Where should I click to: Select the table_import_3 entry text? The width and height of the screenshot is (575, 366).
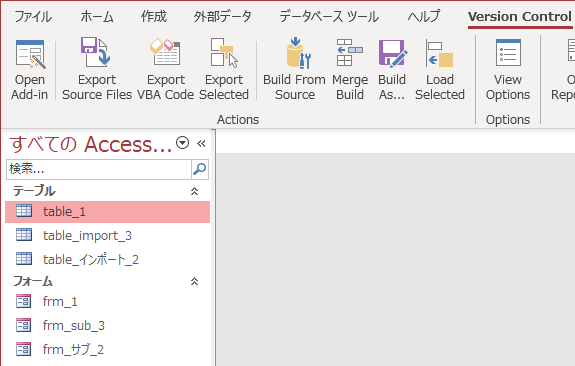coord(87,235)
